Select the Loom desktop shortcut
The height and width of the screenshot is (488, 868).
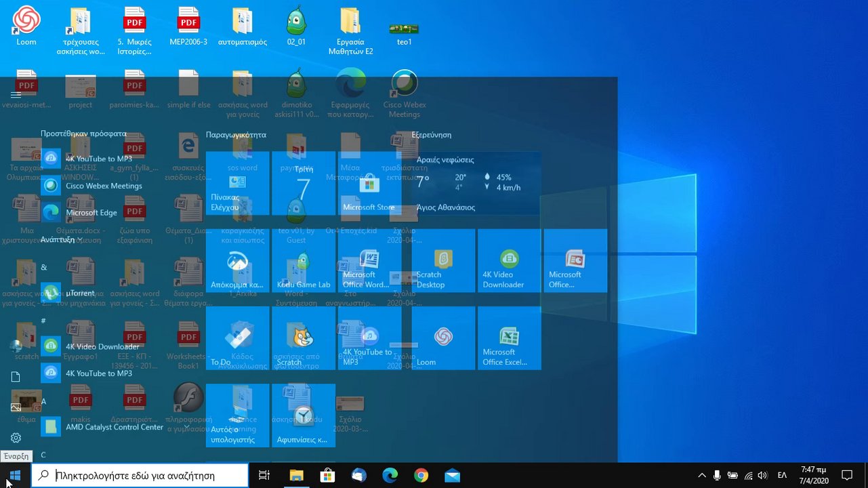point(26,27)
